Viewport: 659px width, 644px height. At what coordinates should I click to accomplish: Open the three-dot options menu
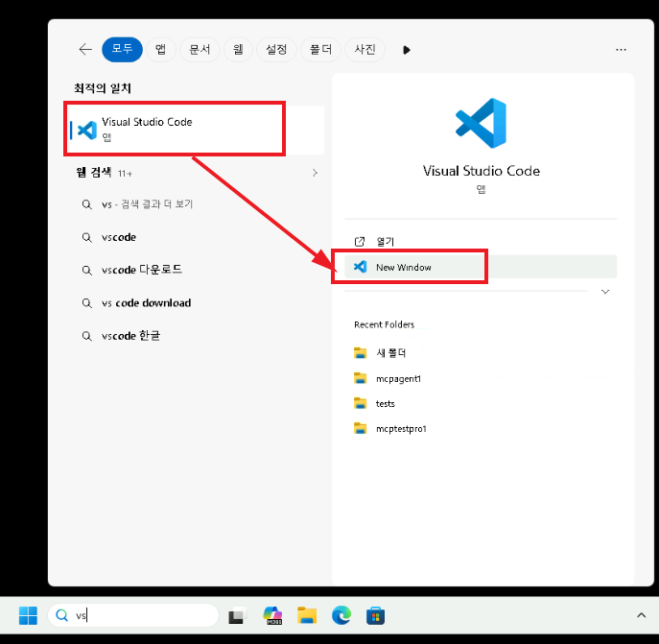621,50
